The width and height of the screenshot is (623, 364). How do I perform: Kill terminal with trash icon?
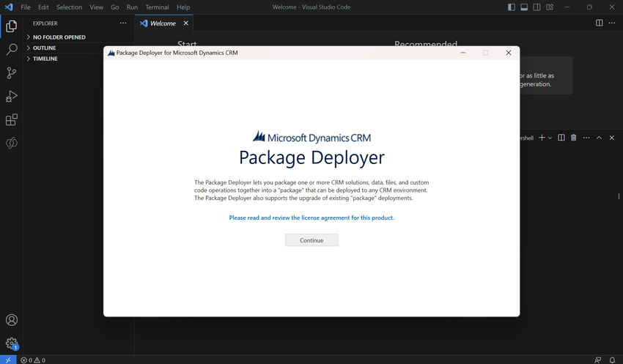pyautogui.click(x=574, y=138)
